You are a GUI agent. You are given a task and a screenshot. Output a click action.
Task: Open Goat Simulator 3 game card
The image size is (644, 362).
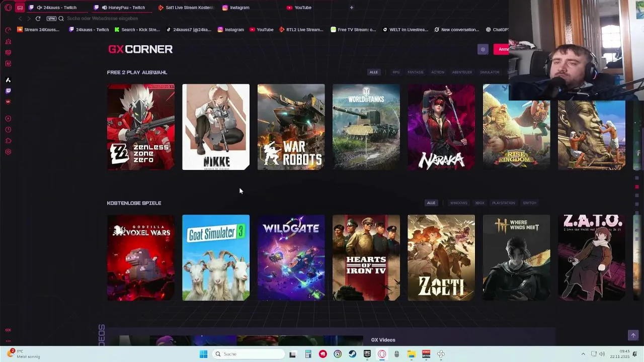216,258
